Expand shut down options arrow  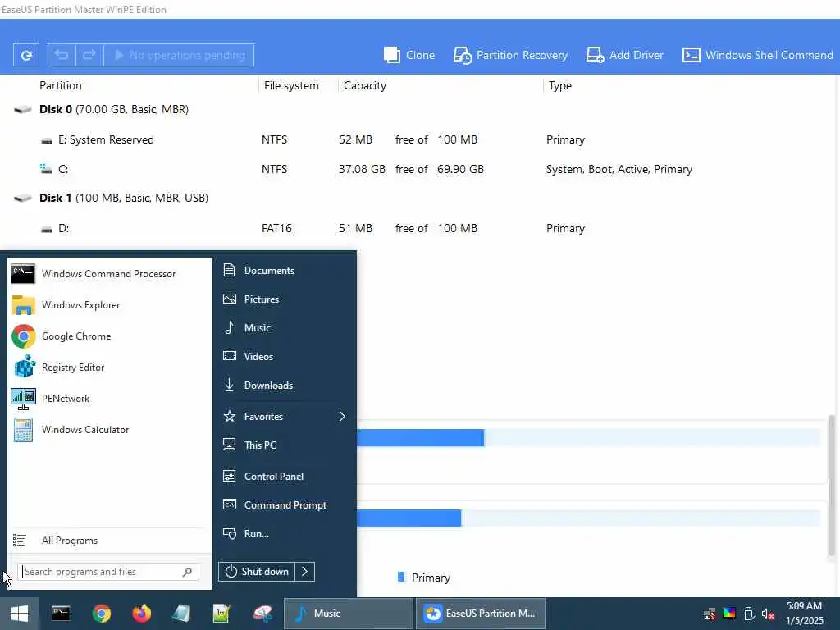tap(305, 572)
